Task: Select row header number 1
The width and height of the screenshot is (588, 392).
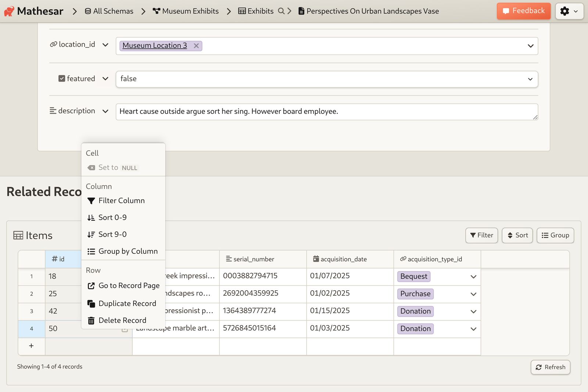Action: pyautogui.click(x=32, y=276)
